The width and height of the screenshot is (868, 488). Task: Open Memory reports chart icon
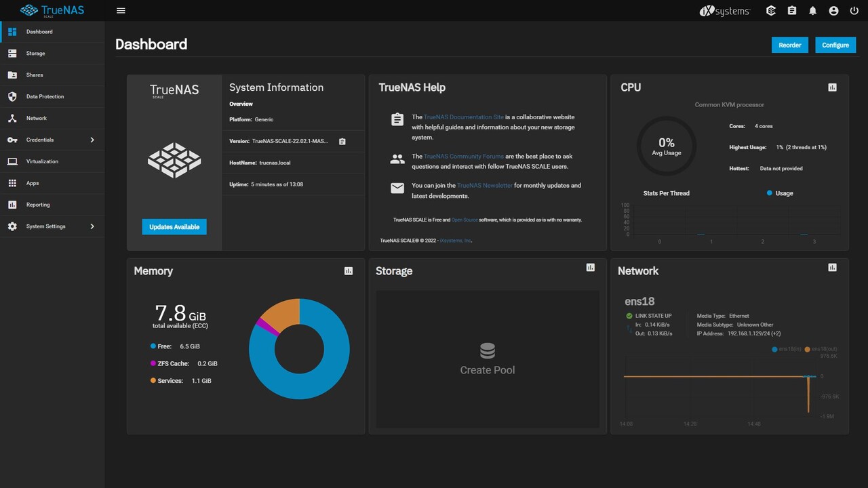[x=349, y=271]
